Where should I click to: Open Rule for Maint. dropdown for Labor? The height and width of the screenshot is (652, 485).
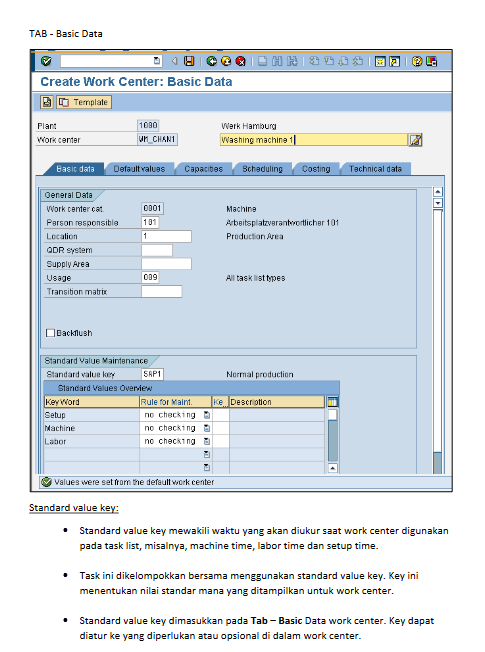pos(207,441)
